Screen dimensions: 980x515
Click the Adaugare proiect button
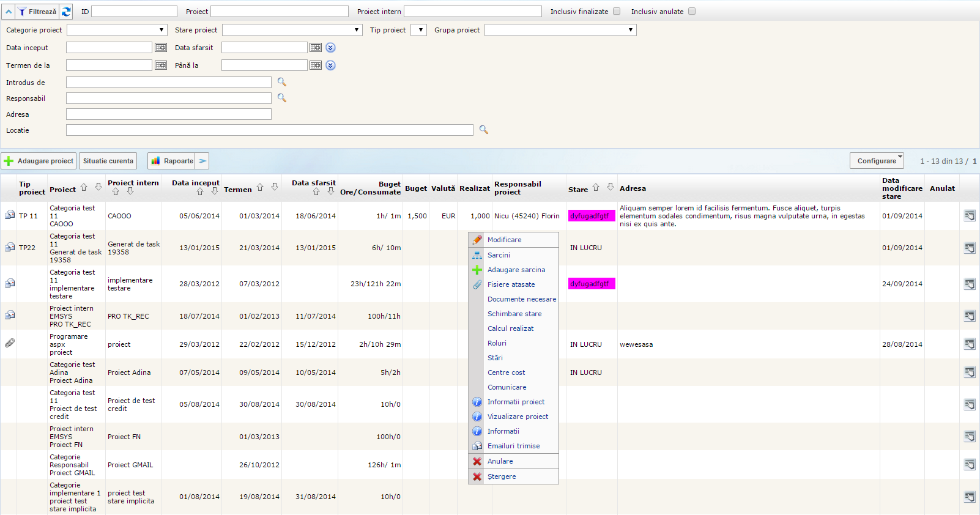(39, 161)
